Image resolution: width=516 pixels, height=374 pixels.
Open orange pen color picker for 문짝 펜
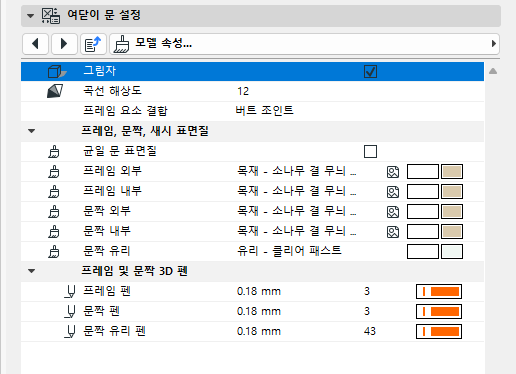[x=439, y=312]
